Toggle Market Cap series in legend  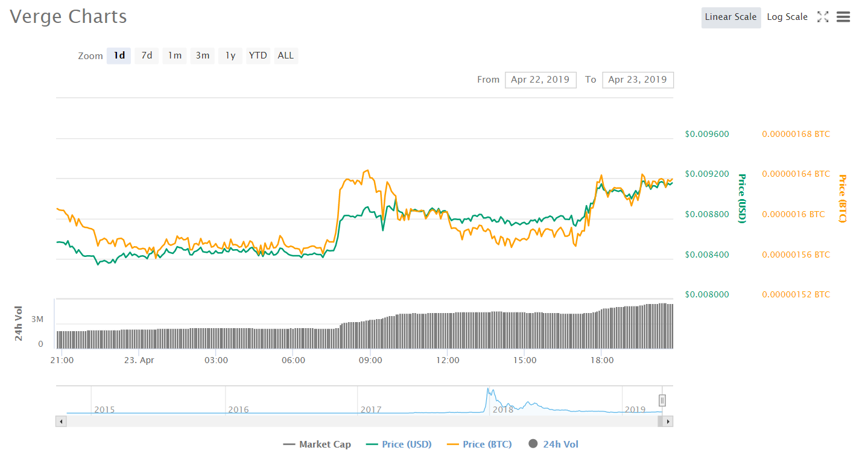pyautogui.click(x=317, y=445)
